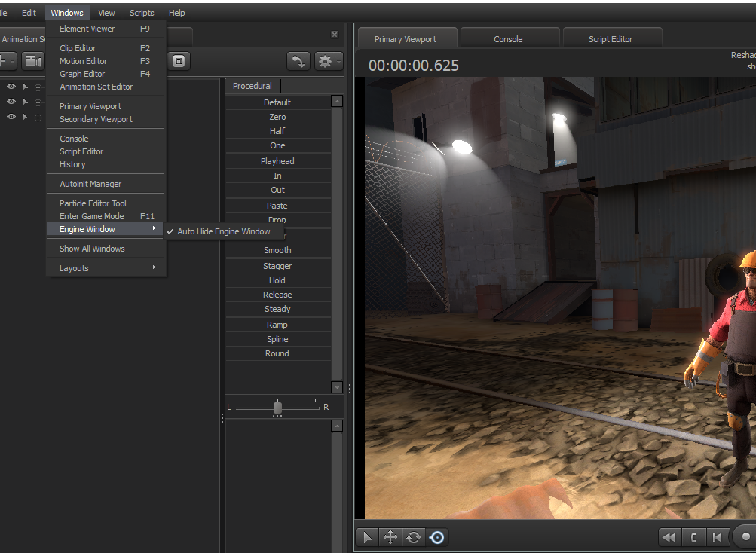
Task: Apply the Stagger preset
Action: pyautogui.click(x=277, y=266)
